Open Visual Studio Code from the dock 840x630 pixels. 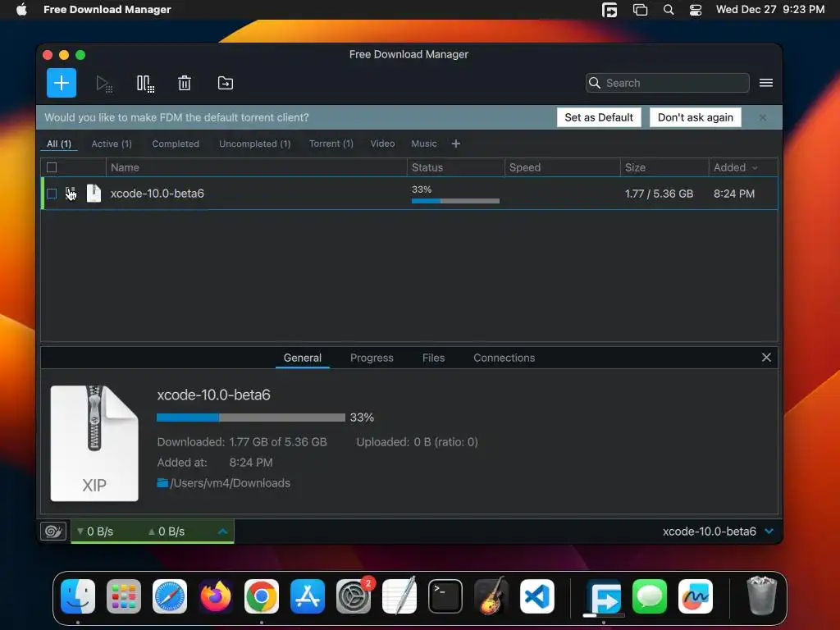[x=537, y=596]
